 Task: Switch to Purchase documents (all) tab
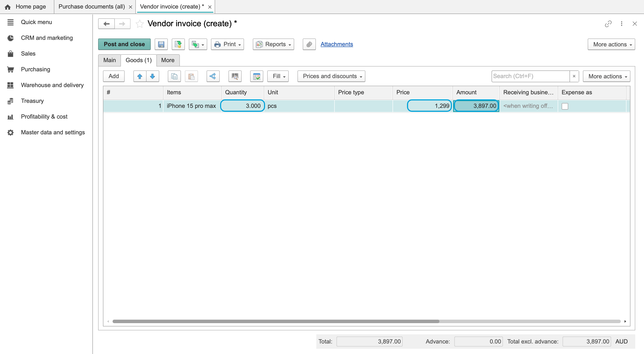click(x=92, y=7)
